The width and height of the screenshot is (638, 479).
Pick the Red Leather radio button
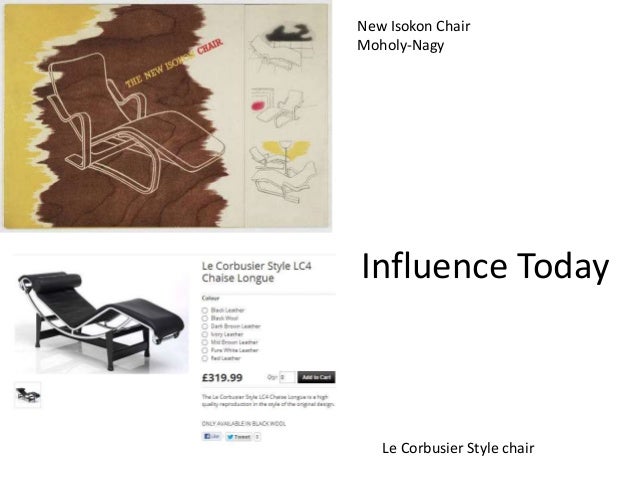pyautogui.click(x=205, y=359)
